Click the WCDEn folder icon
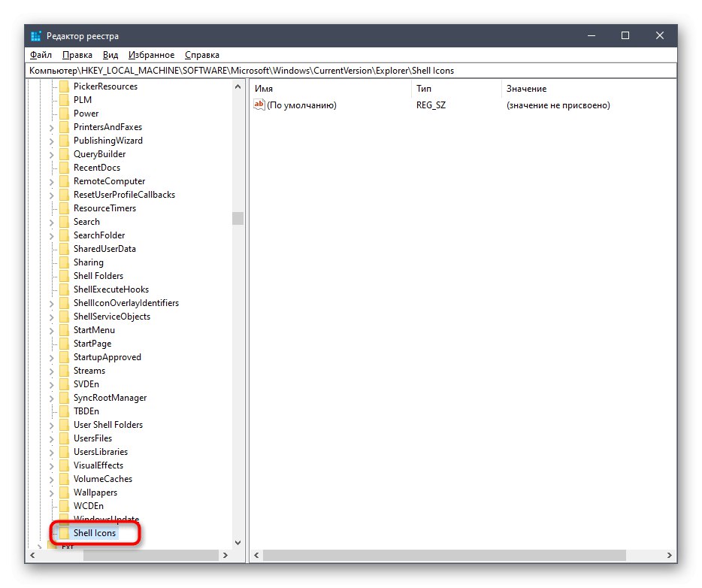 click(64, 505)
